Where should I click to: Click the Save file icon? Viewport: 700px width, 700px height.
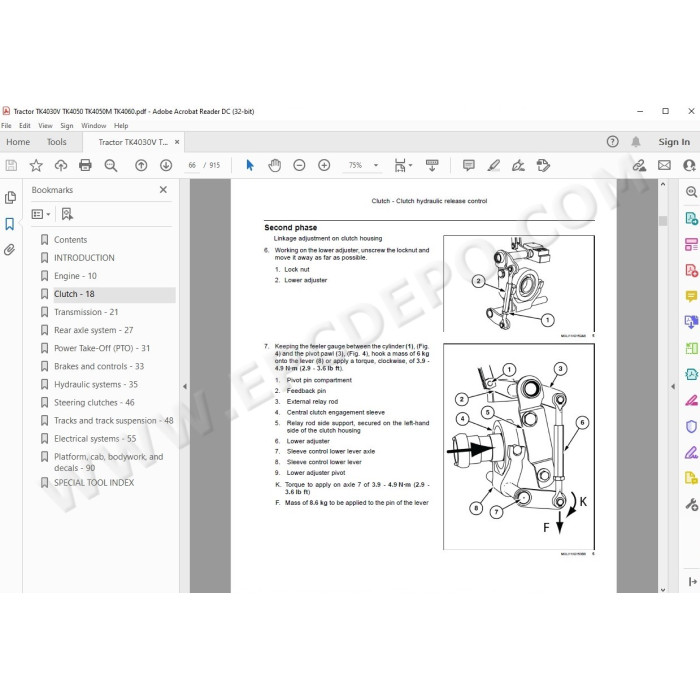click(11, 166)
